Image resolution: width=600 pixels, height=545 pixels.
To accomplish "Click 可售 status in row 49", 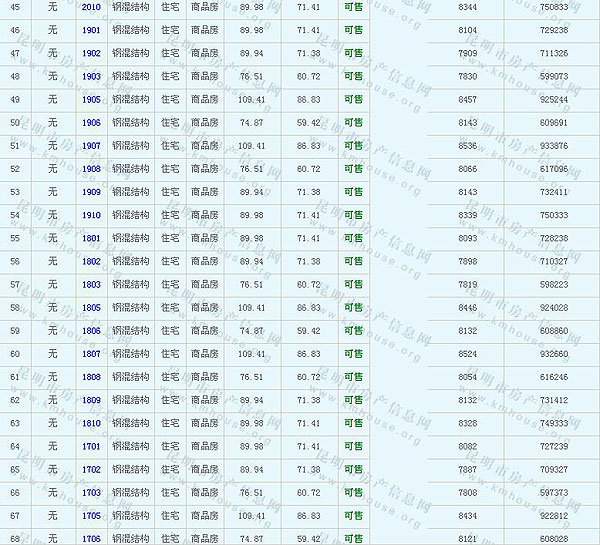I will (353, 100).
